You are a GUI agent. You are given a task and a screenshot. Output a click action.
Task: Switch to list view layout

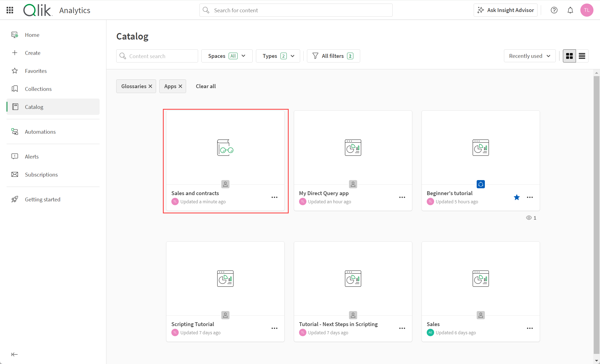click(x=581, y=56)
